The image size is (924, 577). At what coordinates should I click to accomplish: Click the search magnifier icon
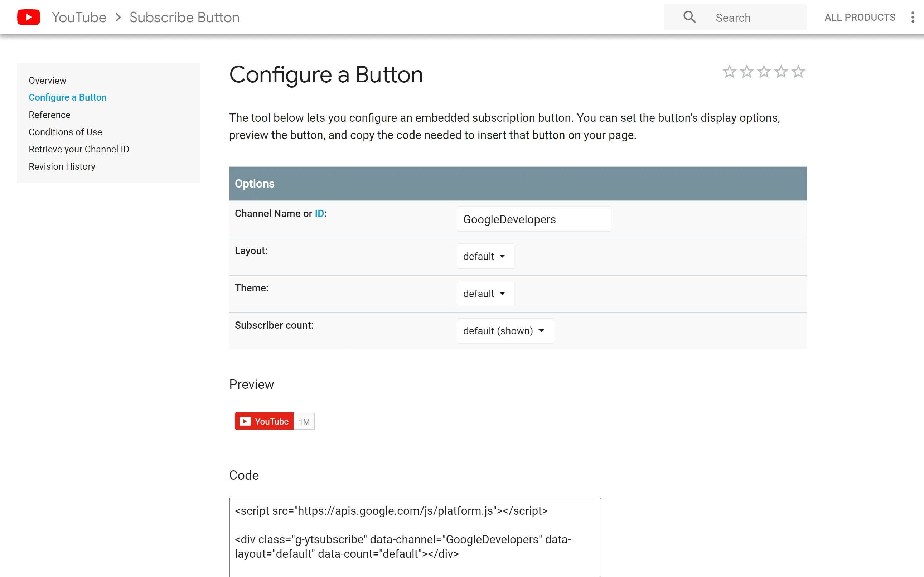[x=689, y=17]
